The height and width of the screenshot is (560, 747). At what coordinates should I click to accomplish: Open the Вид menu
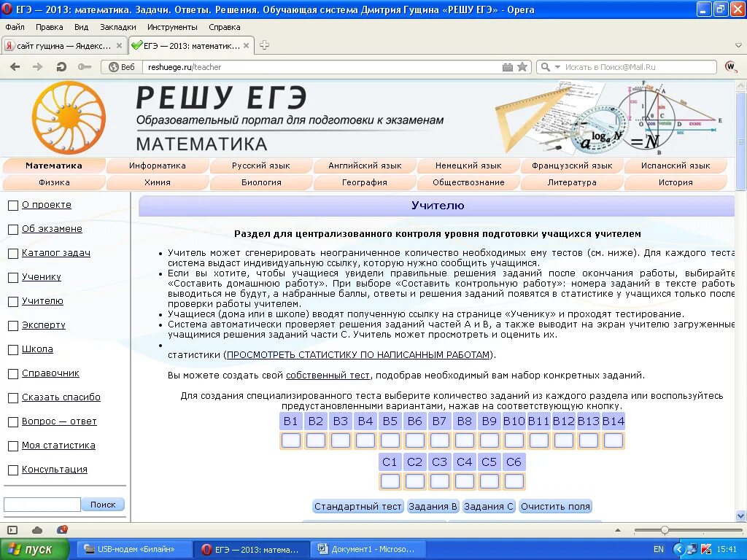(x=82, y=27)
